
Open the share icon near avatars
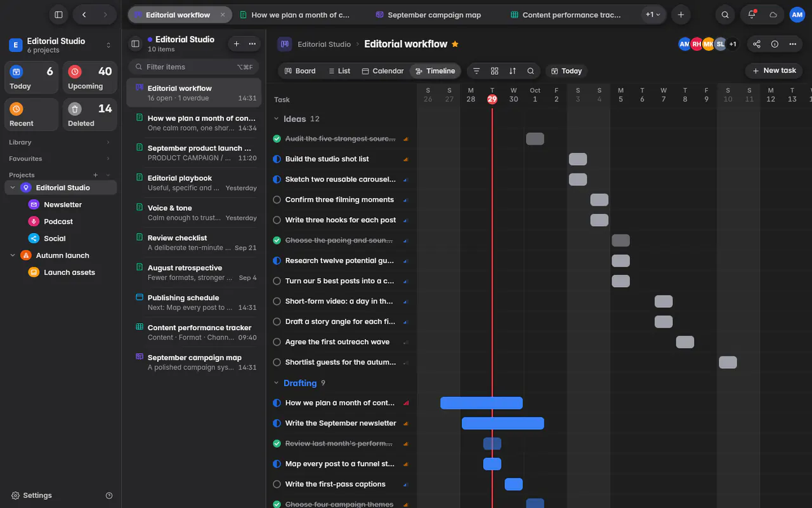pos(757,44)
